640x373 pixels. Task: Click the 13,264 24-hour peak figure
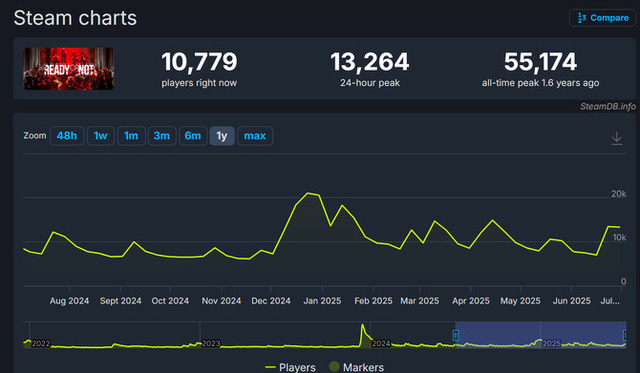coord(370,62)
